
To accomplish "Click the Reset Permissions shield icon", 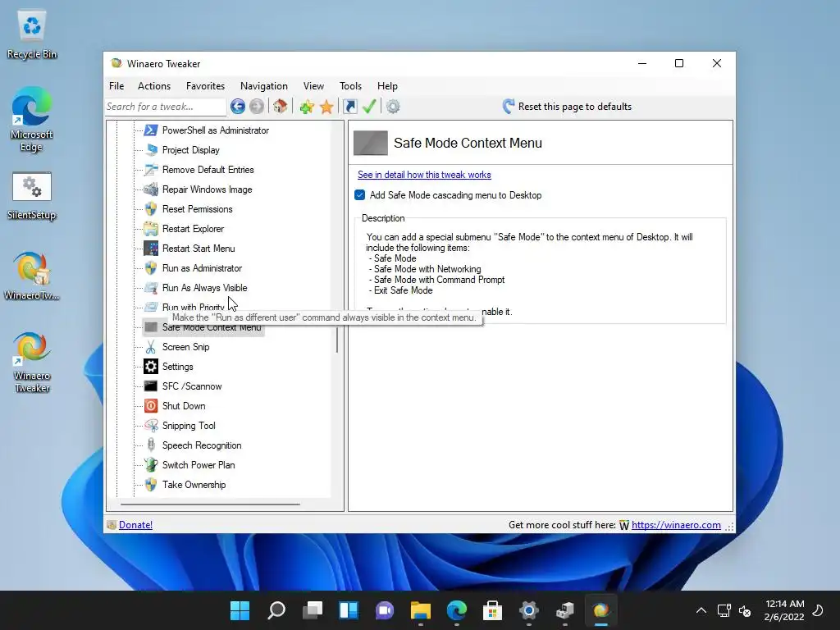I will point(151,209).
